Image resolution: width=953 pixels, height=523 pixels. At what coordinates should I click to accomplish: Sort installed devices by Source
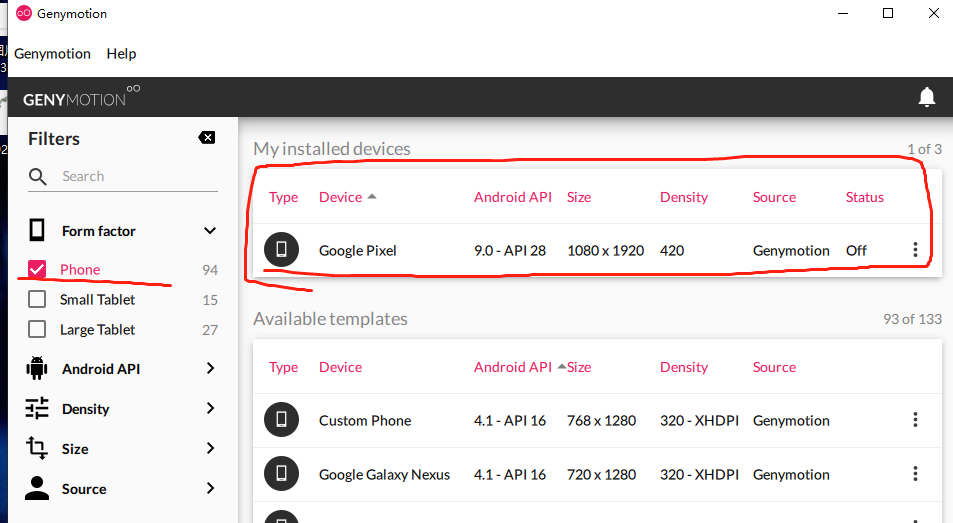coord(774,197)
